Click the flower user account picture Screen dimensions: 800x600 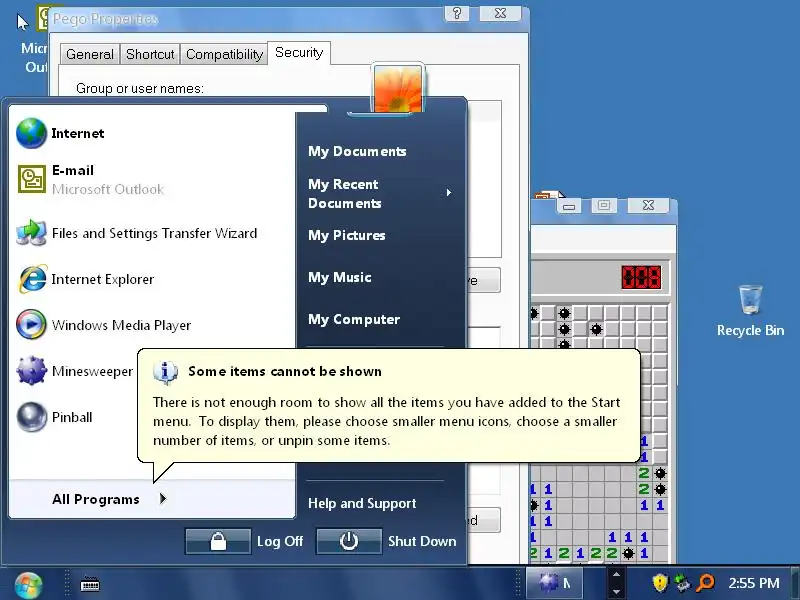398,88
